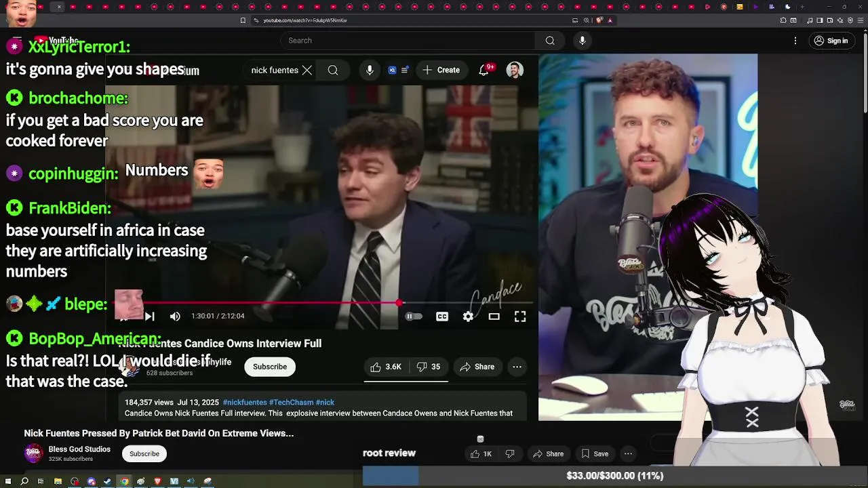Click the bookmark icon beside the address bar
This screenshot has height=488, width=868.
coord(243,20)
